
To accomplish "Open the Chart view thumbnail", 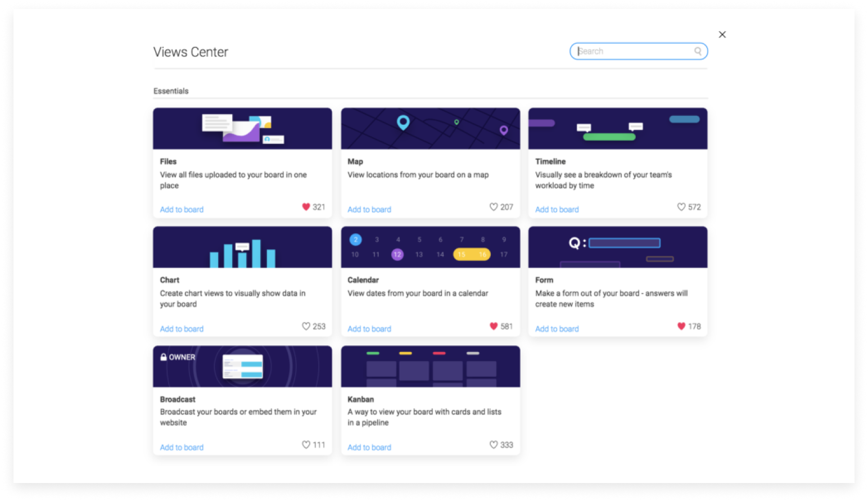I will (x=242, y=247).
